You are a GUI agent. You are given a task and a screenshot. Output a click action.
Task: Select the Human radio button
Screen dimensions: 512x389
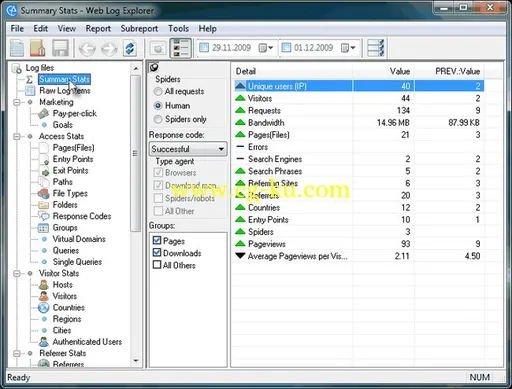(158, 106)
